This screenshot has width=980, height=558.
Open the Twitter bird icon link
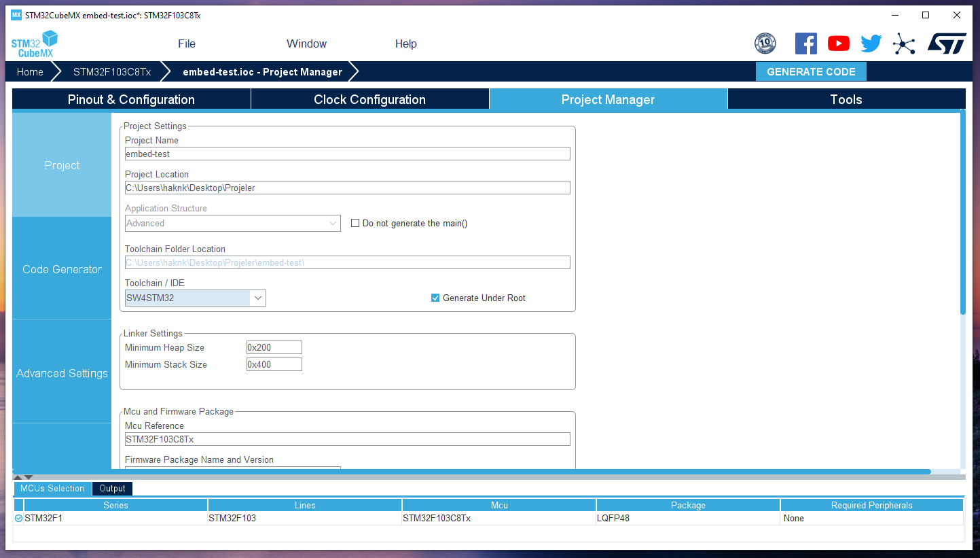coord(871,43)
